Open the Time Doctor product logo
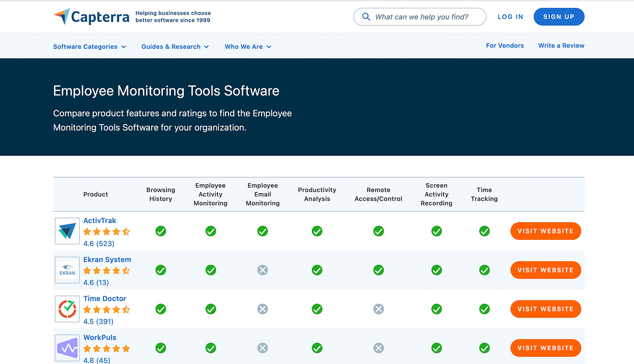 [x=67, y=309]
